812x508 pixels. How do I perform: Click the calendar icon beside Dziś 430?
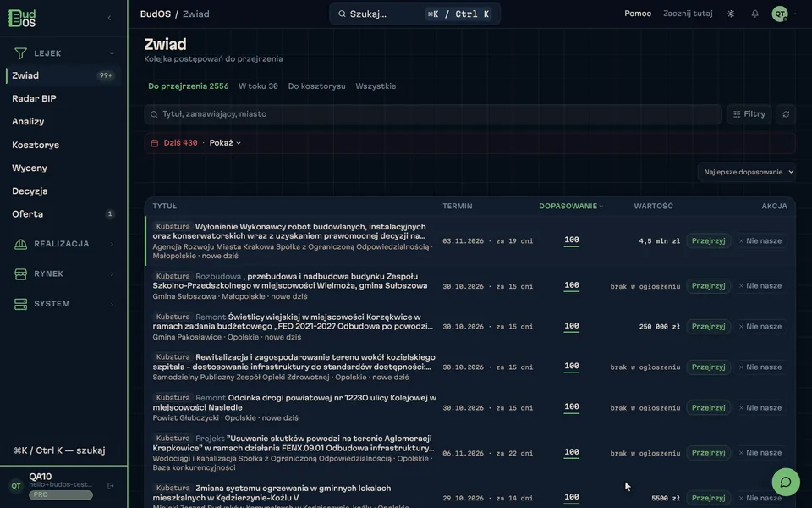pos(154,143)
